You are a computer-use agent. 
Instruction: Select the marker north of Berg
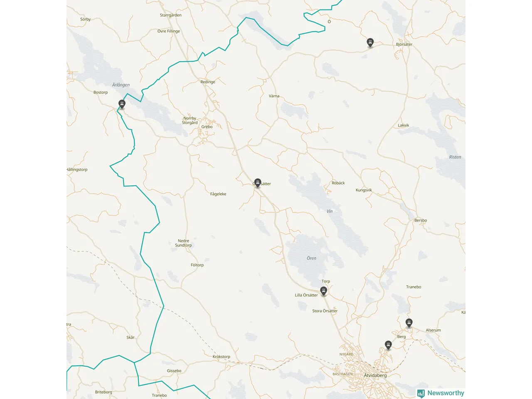(409, 323)
